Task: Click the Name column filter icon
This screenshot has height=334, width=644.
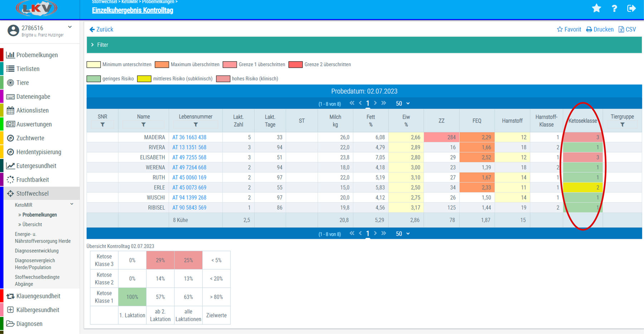Action: [x=143, y=125]
